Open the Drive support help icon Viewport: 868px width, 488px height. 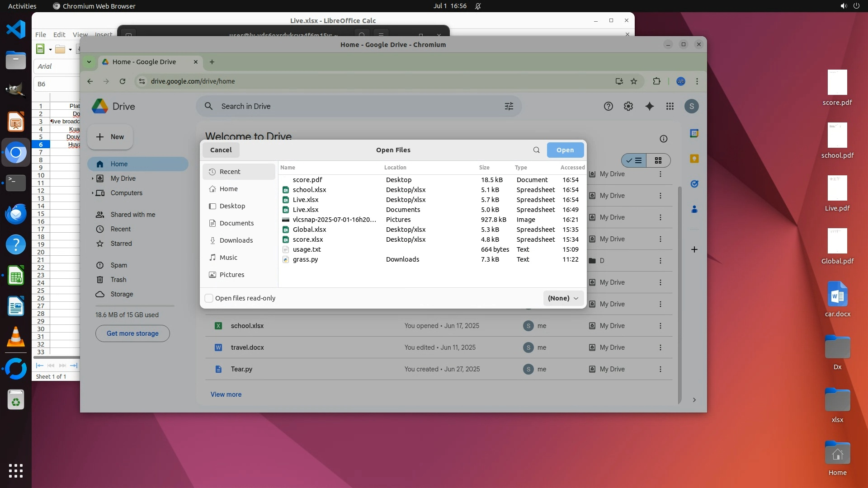click(x=608, y=106)
